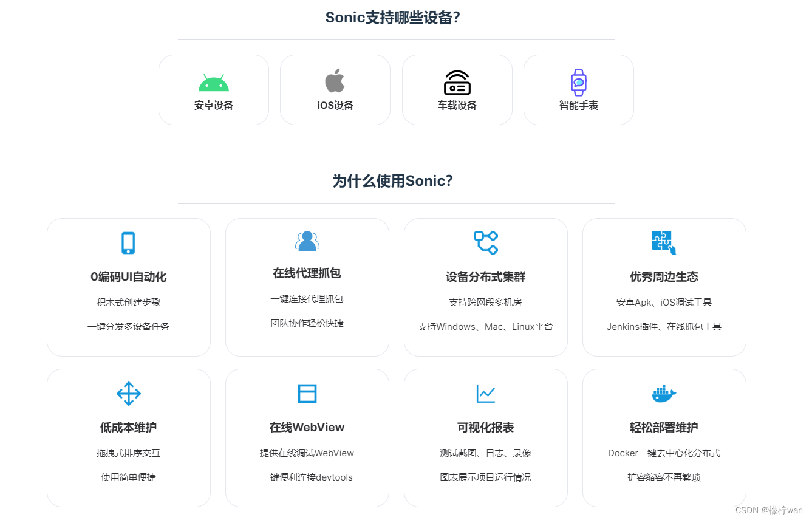Click the 设备分布式集群 title
This screenshot has width=812, height=520.
click(x=486, y=277)
